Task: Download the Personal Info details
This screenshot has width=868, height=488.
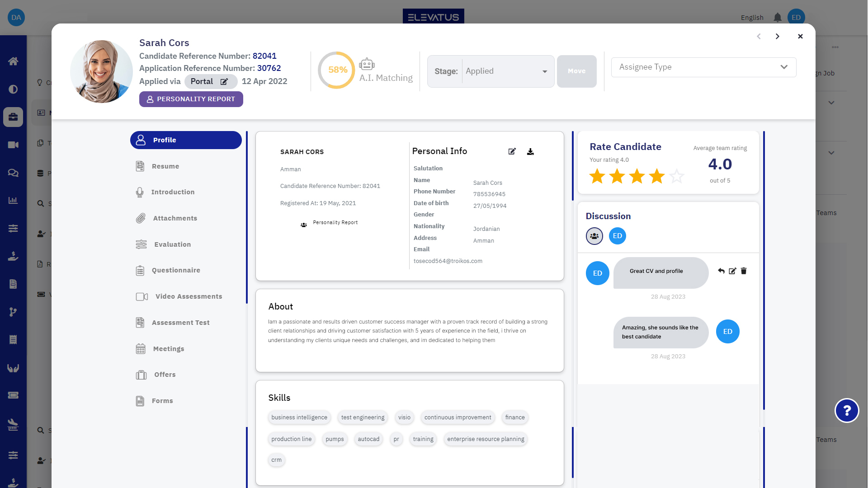Action: [530, 151]
